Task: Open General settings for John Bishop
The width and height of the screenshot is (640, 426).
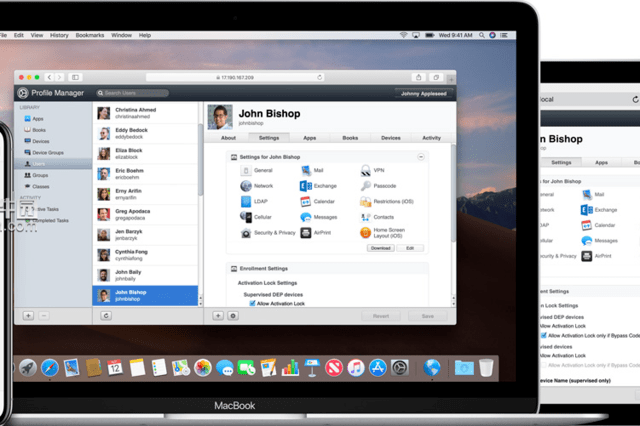Action: (246, 171)
